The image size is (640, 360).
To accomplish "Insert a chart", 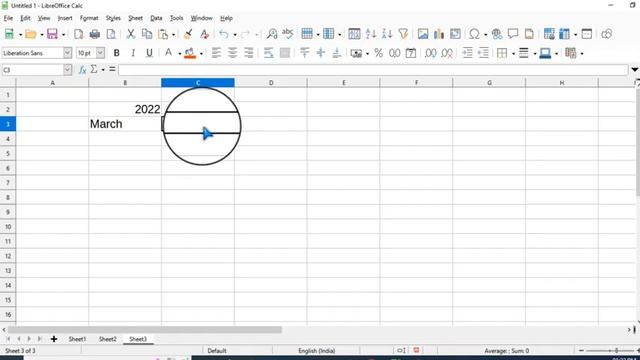I will tap(439, 34).
